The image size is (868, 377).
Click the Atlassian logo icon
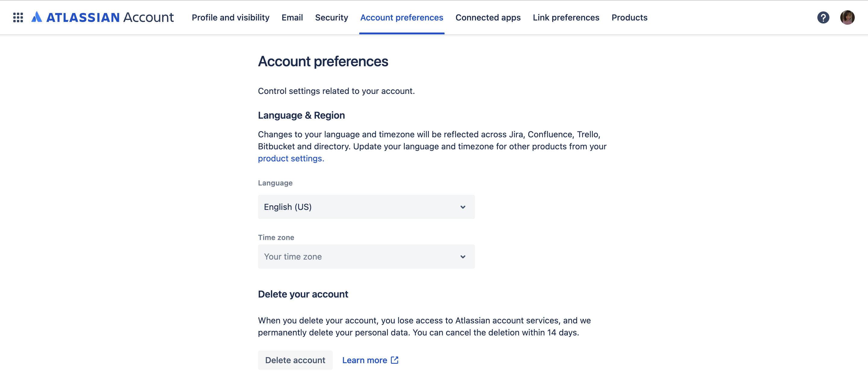(x=37, y=17)
